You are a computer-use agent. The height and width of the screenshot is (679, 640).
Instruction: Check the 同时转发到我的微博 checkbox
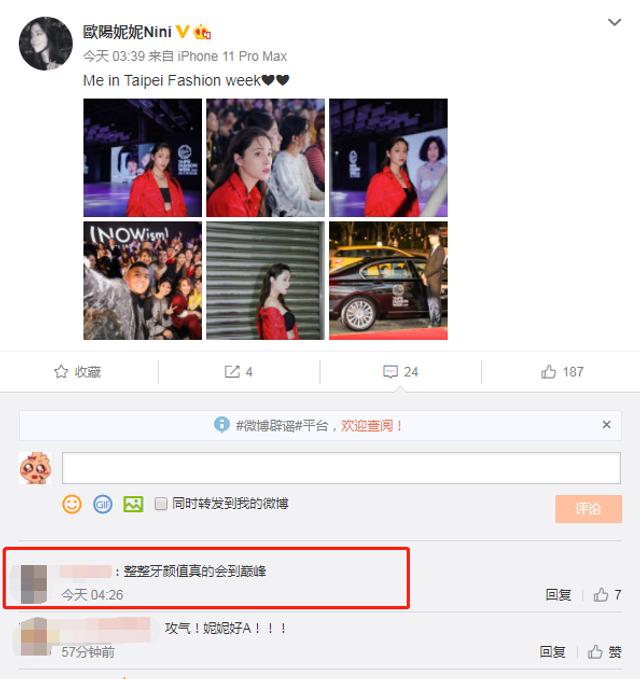click(x=161, y=504)
